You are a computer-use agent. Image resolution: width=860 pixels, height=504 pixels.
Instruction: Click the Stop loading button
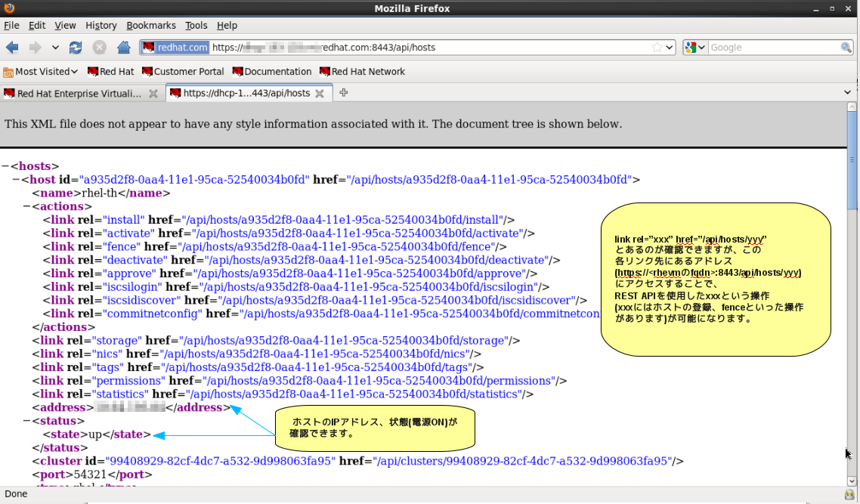(x=99, y=48)
